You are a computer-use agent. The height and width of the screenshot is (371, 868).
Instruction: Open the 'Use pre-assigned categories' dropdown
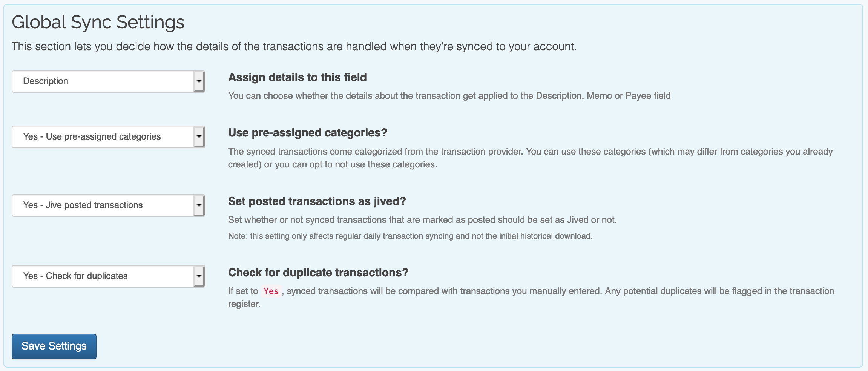(x=103, y=137)
